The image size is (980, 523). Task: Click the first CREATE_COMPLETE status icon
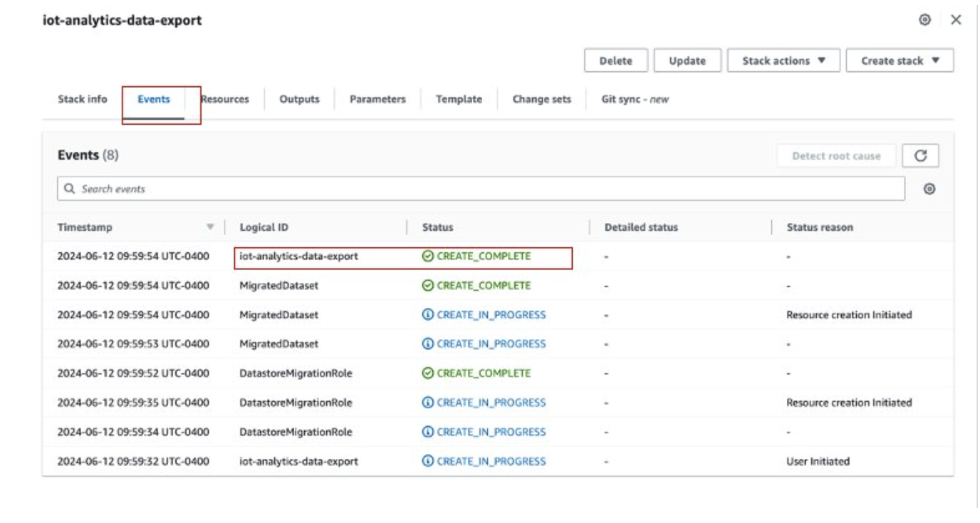427,257
